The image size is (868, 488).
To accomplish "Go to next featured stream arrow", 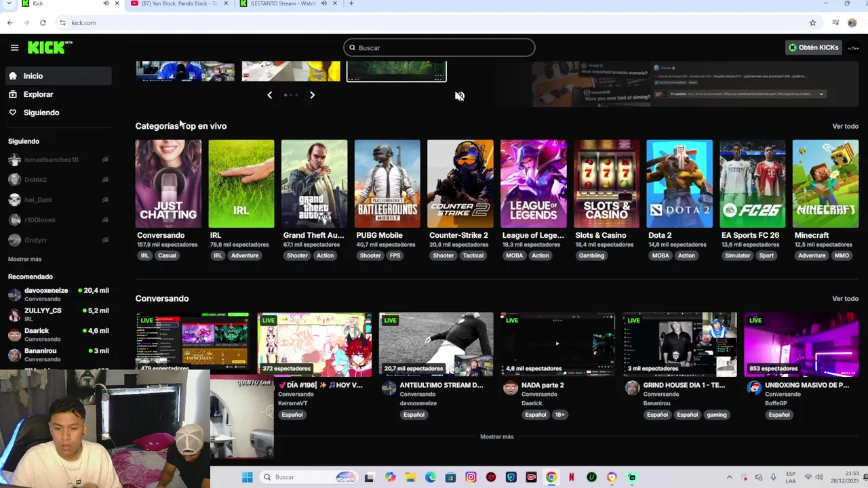I will [312, 95].
